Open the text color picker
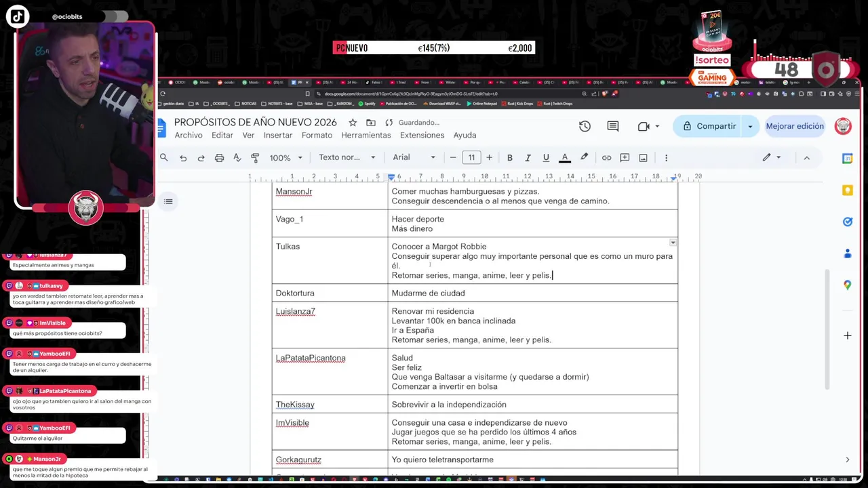Screen dimensions: 868x488 (564, 157)
